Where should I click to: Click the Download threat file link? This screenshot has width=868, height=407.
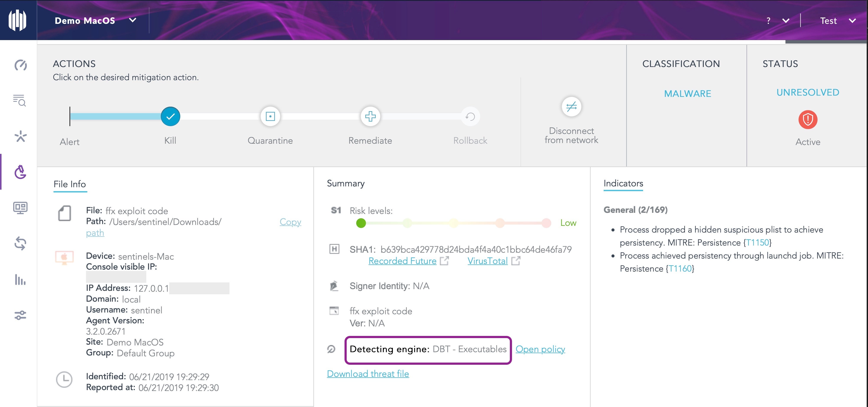pyautogui.click(x=368, y=374)
